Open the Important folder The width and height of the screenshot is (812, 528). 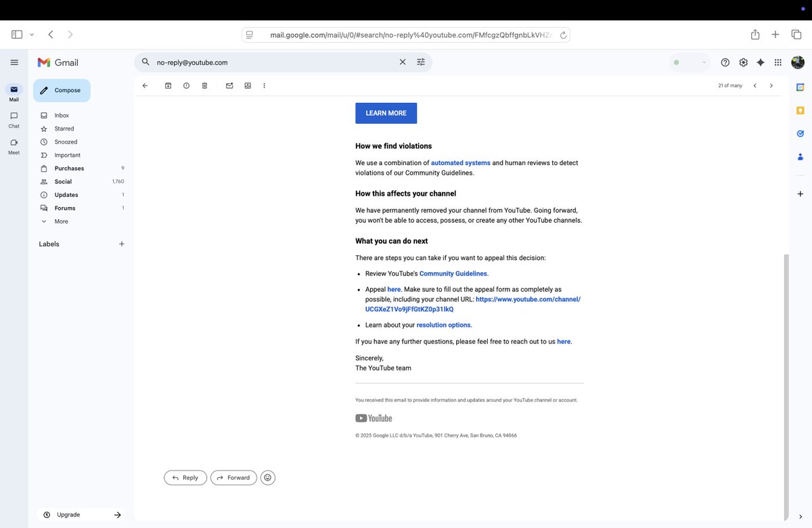(x=67, y=155)
